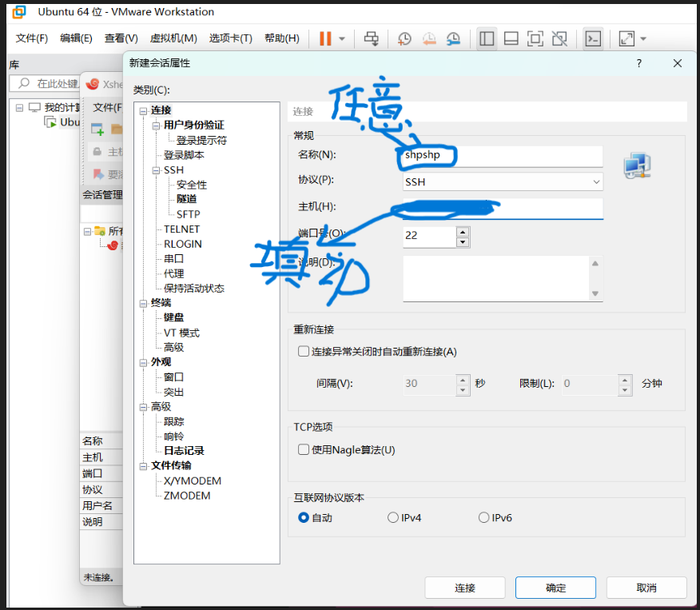The image size is (700, 610).
Task: Enable the 使用Nagle算法 checkbox
Action: [x=304, y=449]
